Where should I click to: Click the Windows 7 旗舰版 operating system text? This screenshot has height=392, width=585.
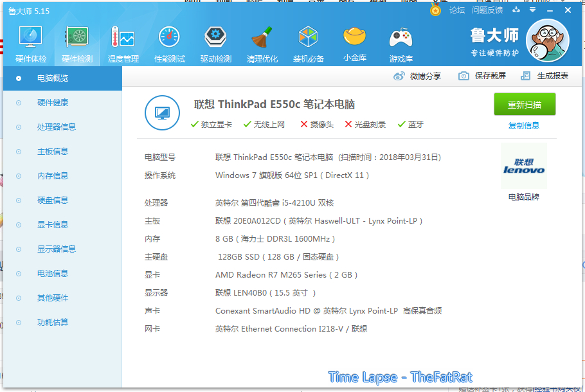pyautogui.click(x=292, y=175)
